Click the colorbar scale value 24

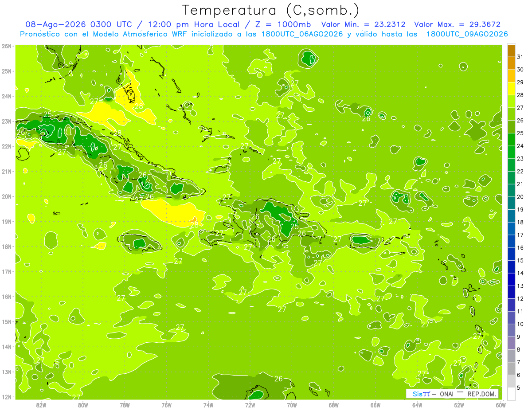tap(520, 146)
